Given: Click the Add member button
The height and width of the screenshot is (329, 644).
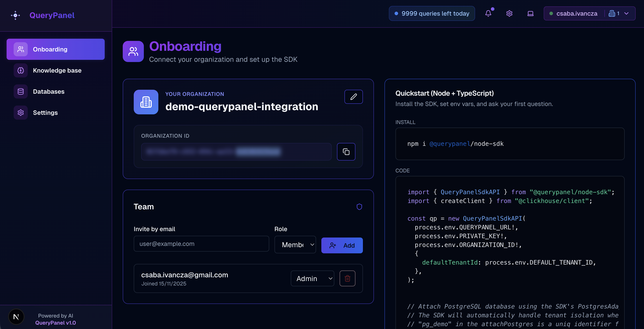Looking at the screenshot, I should coord(342,245).
